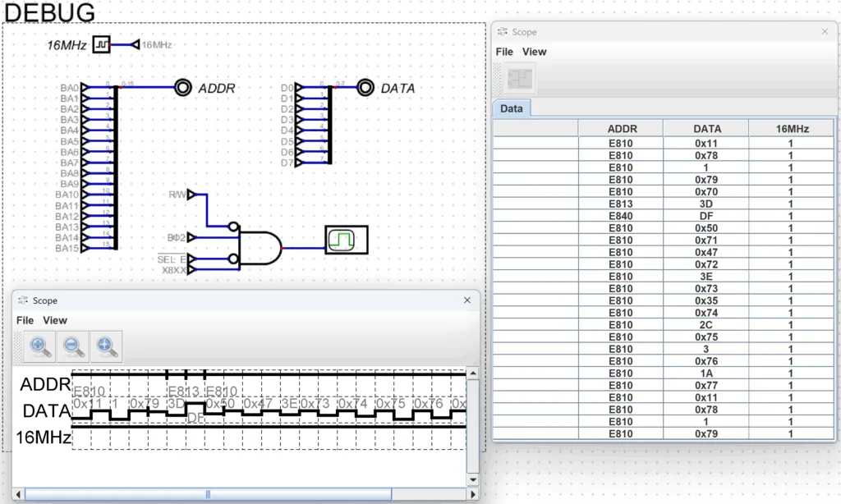This screenshot has width=841, height=504.
Task: Click the E813 value in waveform
Action: 183,391
